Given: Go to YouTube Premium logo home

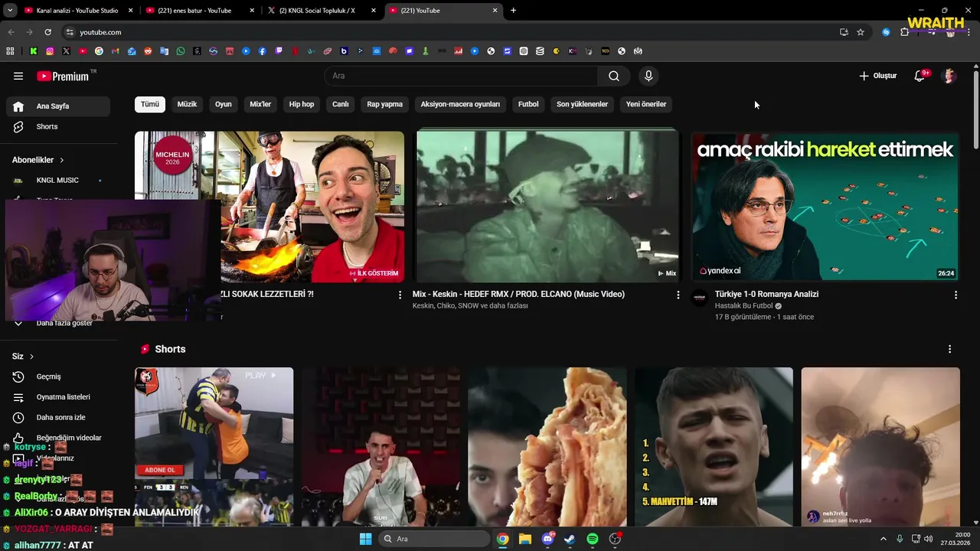Looking at the screenshot, I should 64,76.
